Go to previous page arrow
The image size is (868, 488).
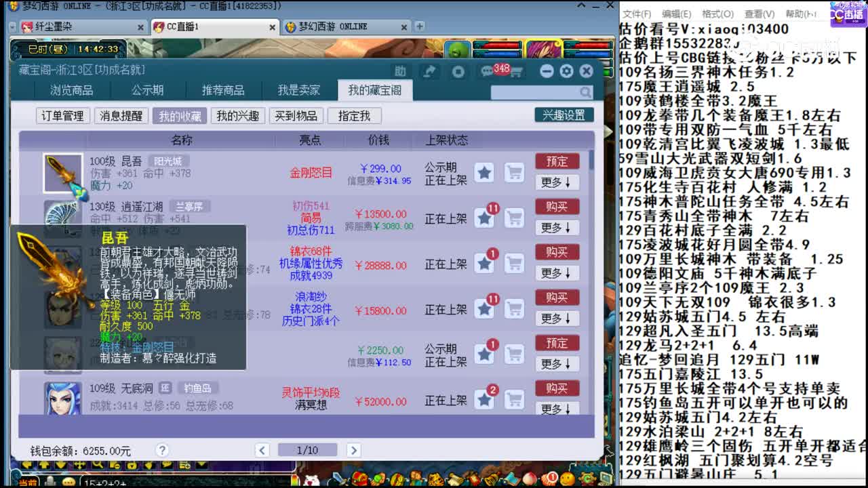tap(262, 450)
